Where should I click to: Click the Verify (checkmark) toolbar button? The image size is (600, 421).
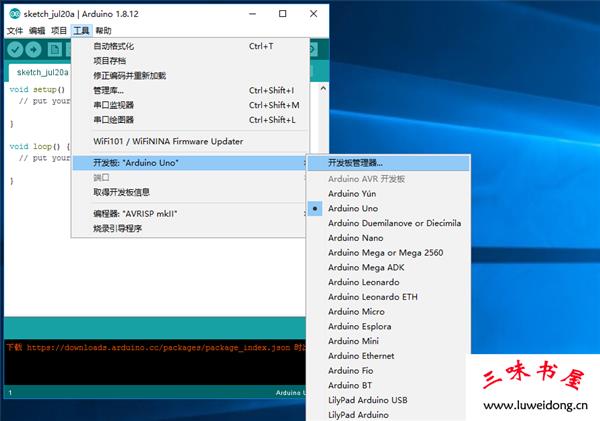click(x=15, y=50)
